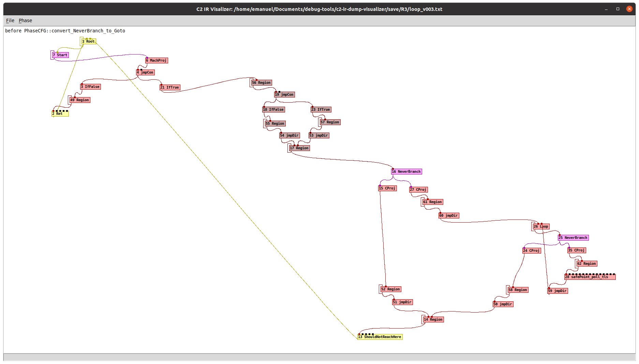Click the 13 ShouldNotReachHere node
The image size is (639, 364).
380,337
